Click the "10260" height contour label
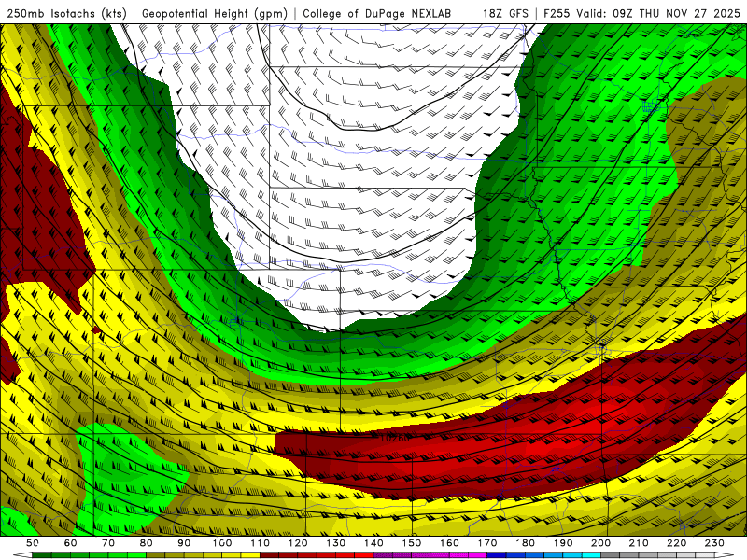This screenshot has height=560, width=747. (x=394, y=437)
